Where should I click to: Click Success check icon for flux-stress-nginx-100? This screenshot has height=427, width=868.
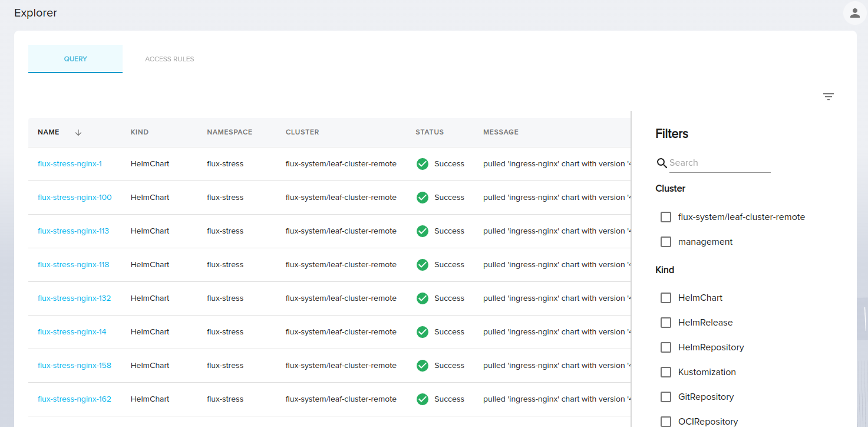423,198
